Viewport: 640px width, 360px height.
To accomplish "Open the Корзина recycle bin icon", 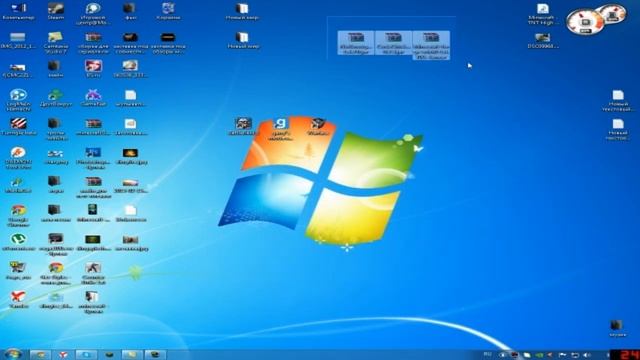I will (x=168, y=11).
